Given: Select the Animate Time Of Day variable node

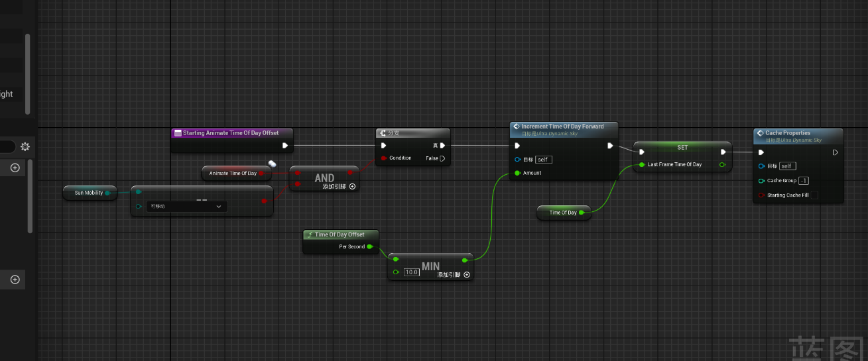Looking at the screenshot, I should pyautogui.click(x=236, y=174).
